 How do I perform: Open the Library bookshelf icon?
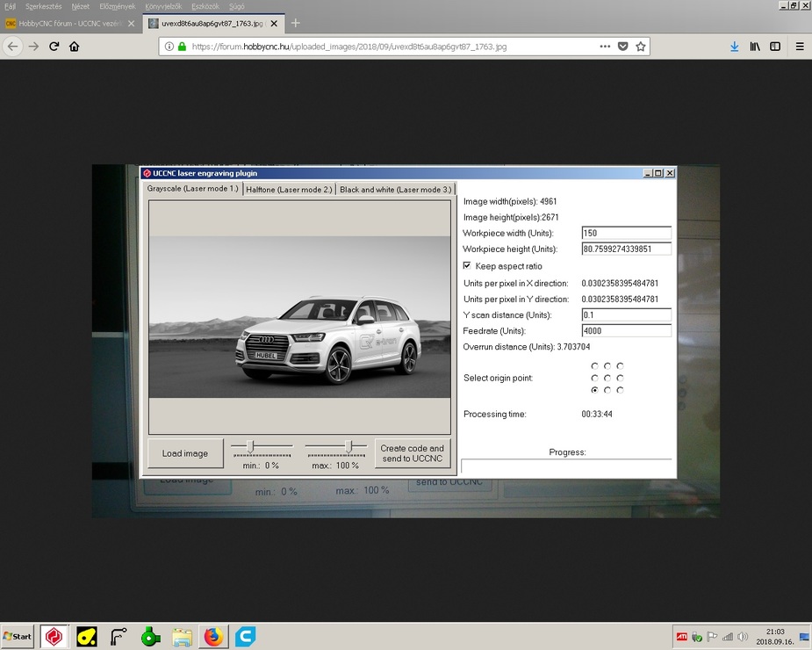(x=754, y=47)
